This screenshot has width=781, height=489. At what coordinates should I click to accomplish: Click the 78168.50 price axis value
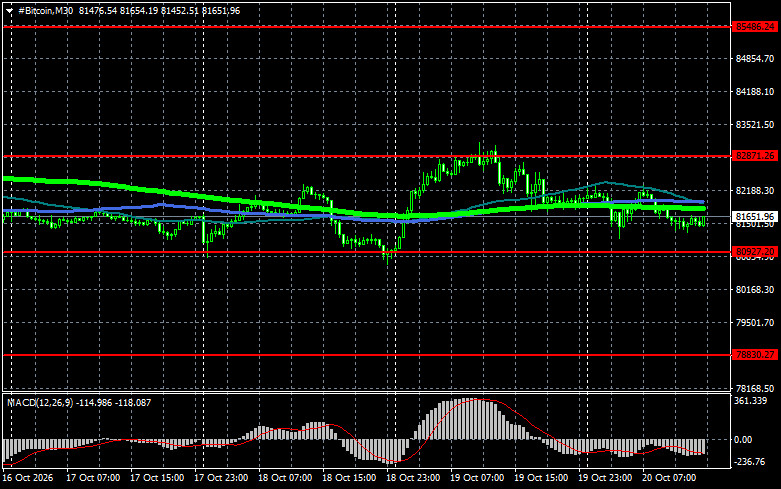pyautogui.click(x=755, y=388)
